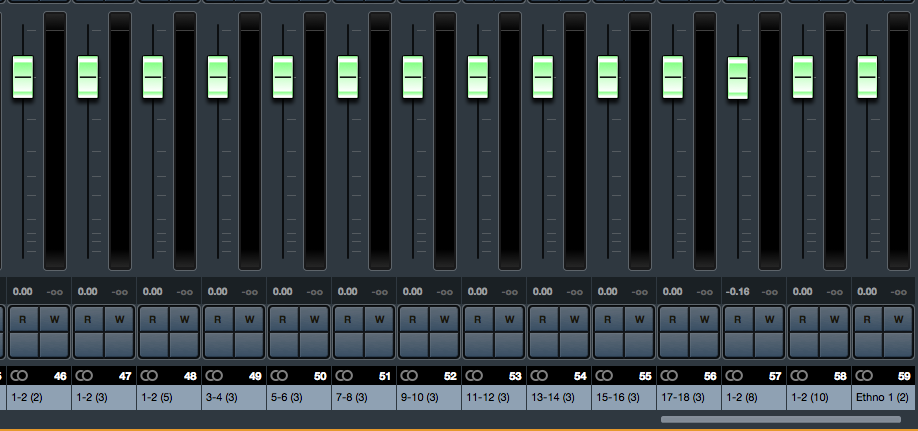
Task: Select channel named 11-12 (3)
Action: click(494, 398)
